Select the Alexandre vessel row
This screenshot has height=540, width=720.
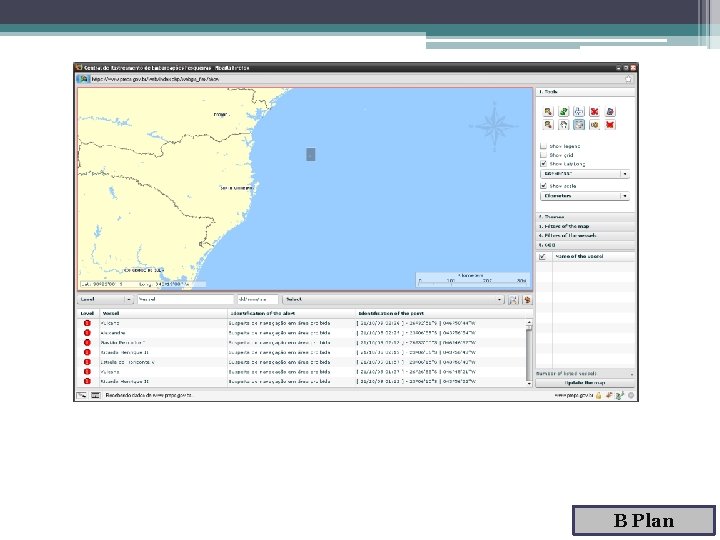point(301,332)
